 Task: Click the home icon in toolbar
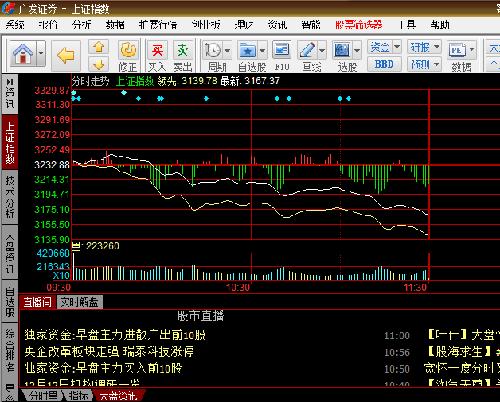(x=23, y=54)
